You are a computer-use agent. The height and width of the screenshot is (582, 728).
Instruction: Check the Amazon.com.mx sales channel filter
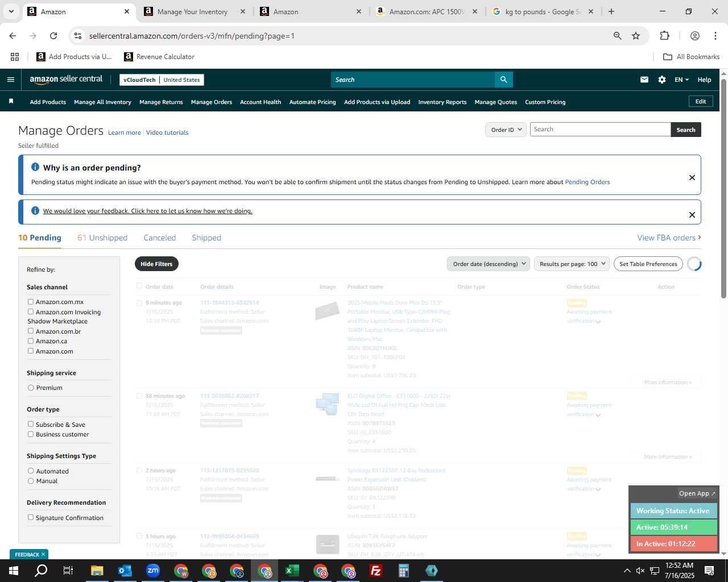[x=31, y=302]
